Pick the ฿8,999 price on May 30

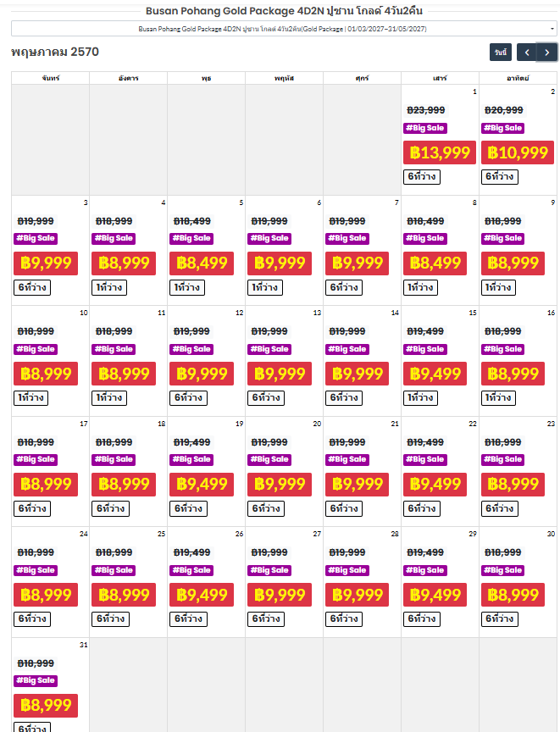(x=513, y=596)
